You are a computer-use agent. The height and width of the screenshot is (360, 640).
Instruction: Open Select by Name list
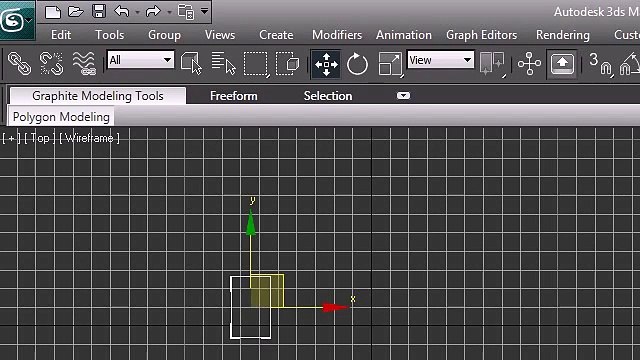click(x=224, y=64)
